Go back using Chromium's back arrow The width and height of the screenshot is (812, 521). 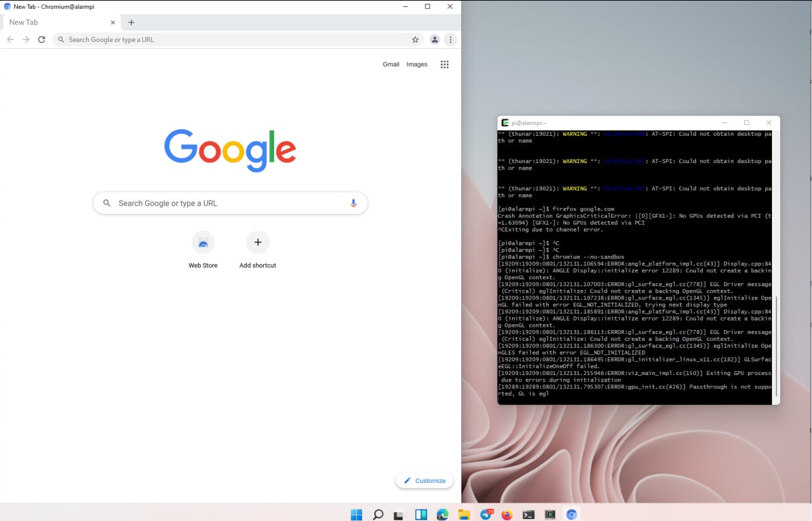[10, 39]
